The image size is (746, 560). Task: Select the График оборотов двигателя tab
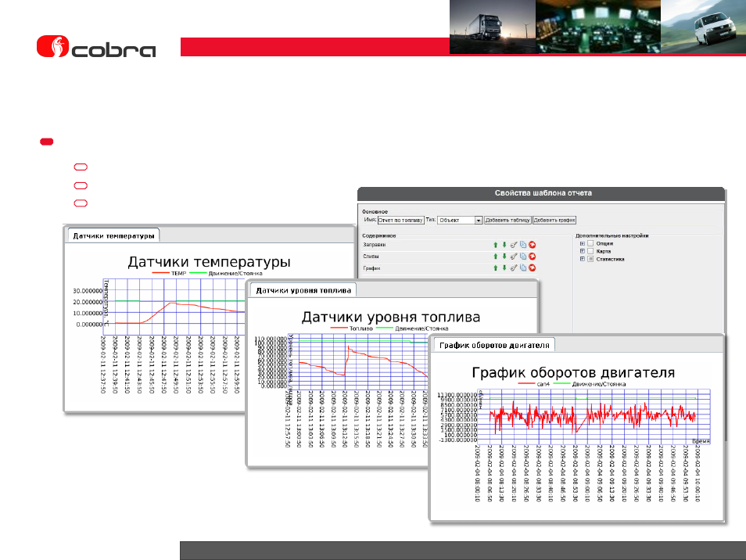(494, 346)
